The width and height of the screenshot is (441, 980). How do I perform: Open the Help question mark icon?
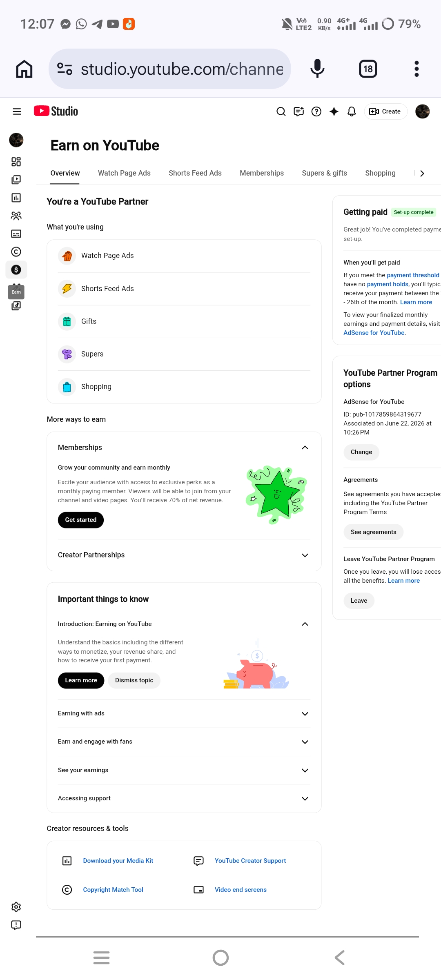316,111
